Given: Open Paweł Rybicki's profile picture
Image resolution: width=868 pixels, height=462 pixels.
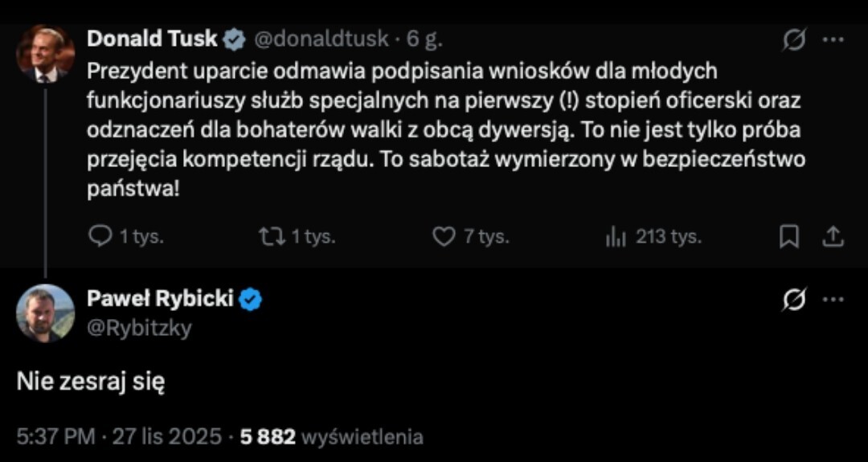Looking at the screenshot, I should [45, 313].
